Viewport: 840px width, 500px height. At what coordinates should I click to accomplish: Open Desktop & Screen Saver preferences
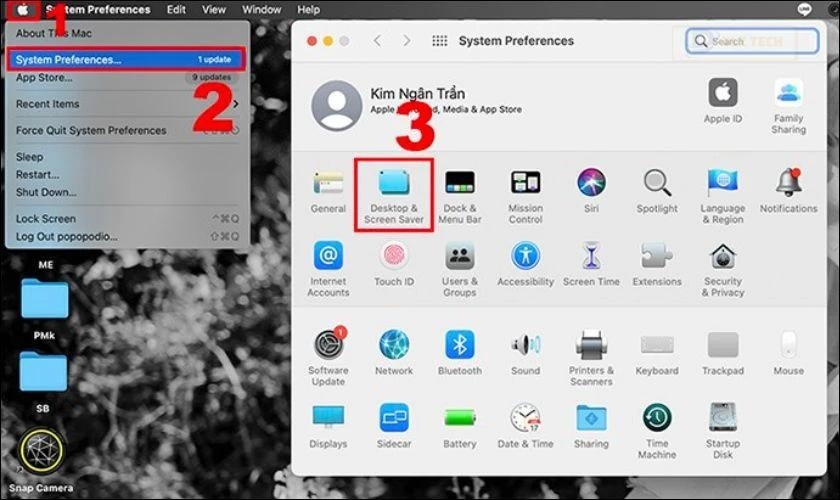394,196
